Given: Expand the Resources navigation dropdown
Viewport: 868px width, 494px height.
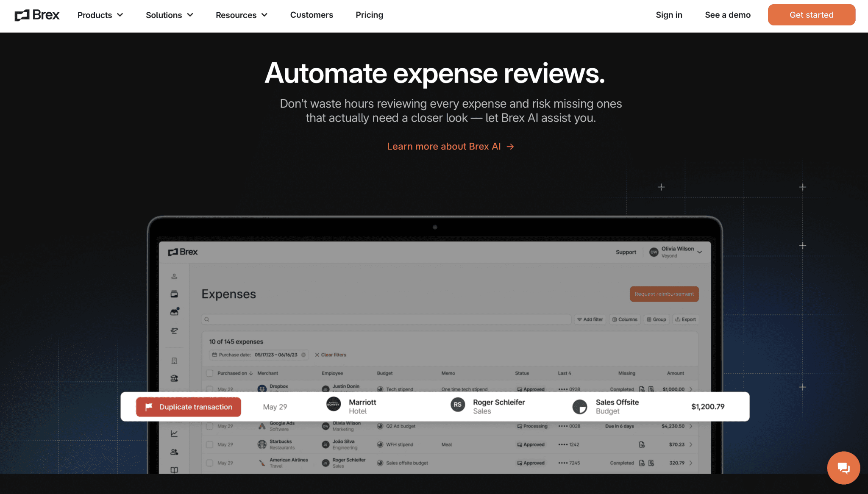Looking at the screenshot, I should click(x=241, y=15).
